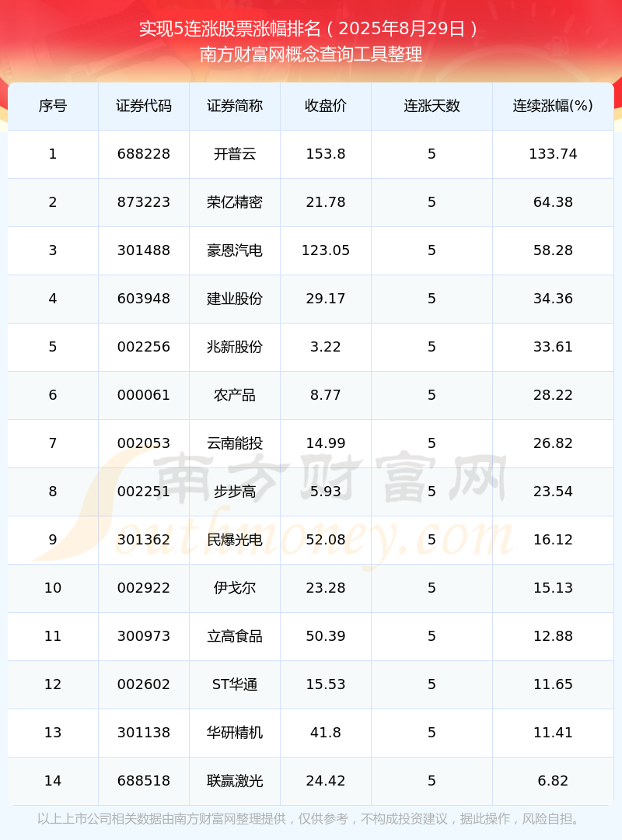Select stock name 华研精机

(235, 733)
